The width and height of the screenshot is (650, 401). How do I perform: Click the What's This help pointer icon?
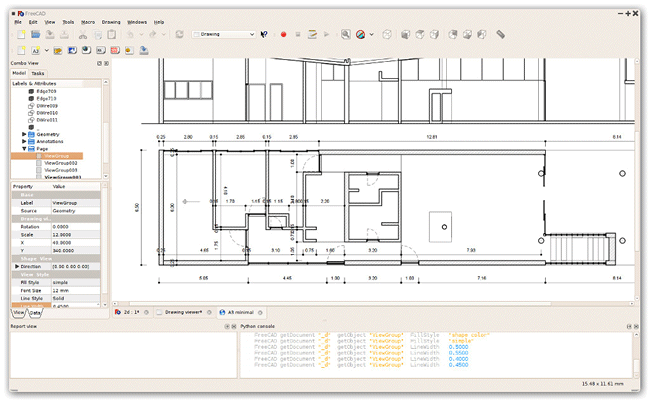pyautogui.click(x=264, y=34)
